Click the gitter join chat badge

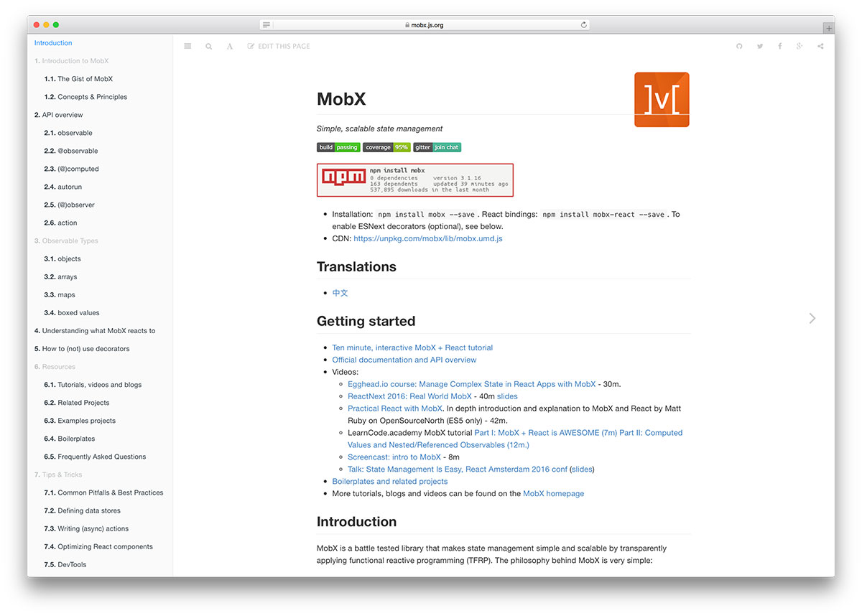click(x=437, y=147)
